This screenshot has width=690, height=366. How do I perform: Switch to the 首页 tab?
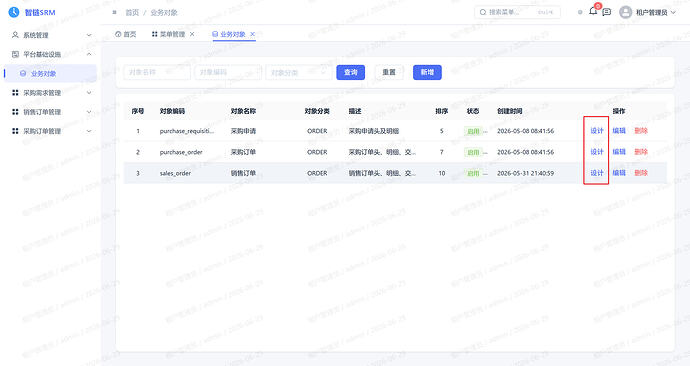pos(126,34)
